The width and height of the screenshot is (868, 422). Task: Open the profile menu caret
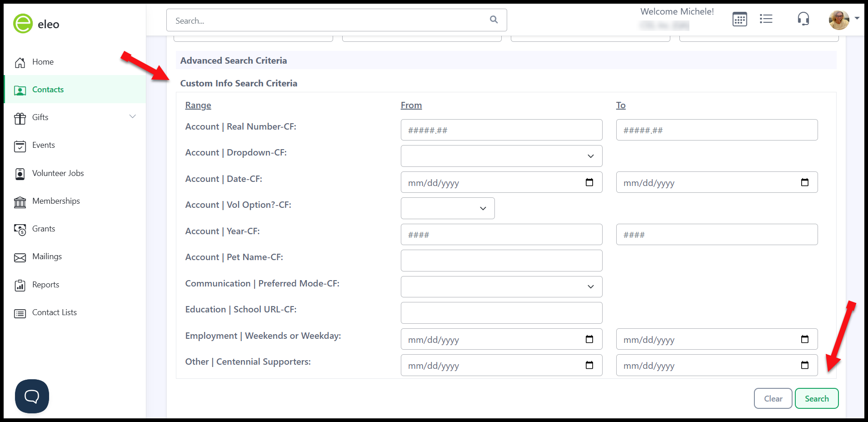tap(857, 19)
